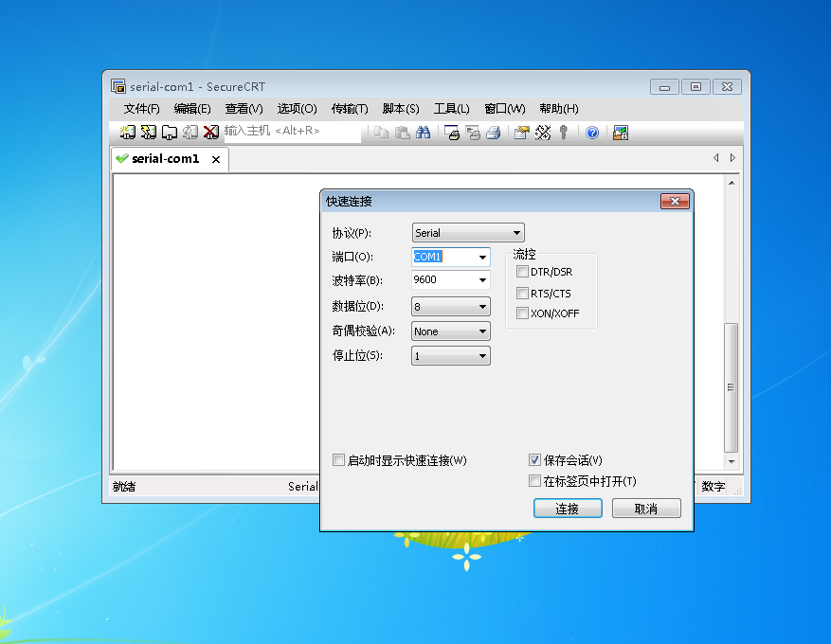
Task: Click the tab scroll right arrow
Action: pyautogui.click(x=732, y=158)
